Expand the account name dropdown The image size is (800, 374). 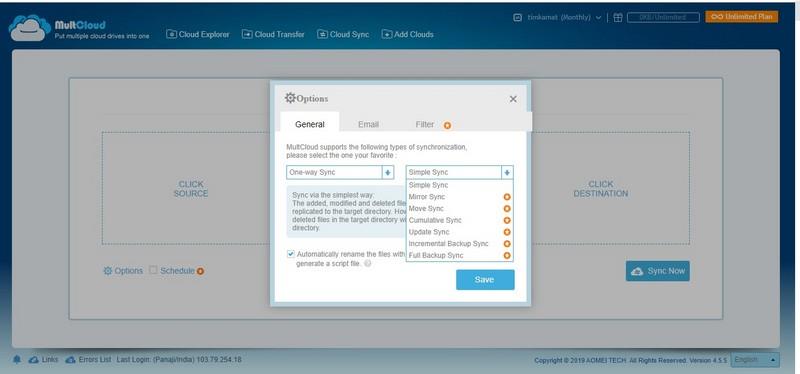pos(598,17)
